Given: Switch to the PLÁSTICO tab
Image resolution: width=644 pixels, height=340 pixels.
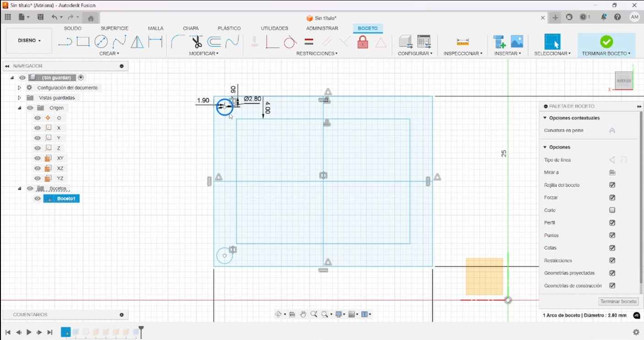Looking at the screenshot, I should click(x=229, y=28).
